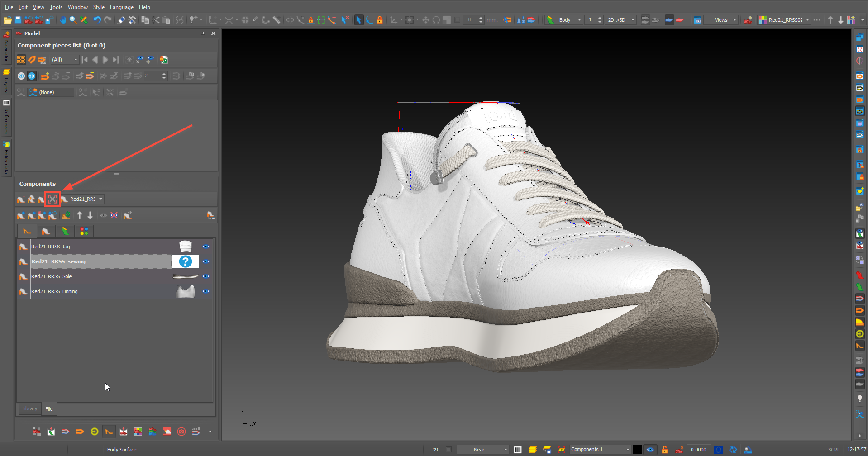The height and width of the screenshot is (456, 868).
Task: Click the zoom magnifier tool icon
Action: (73, 20)
